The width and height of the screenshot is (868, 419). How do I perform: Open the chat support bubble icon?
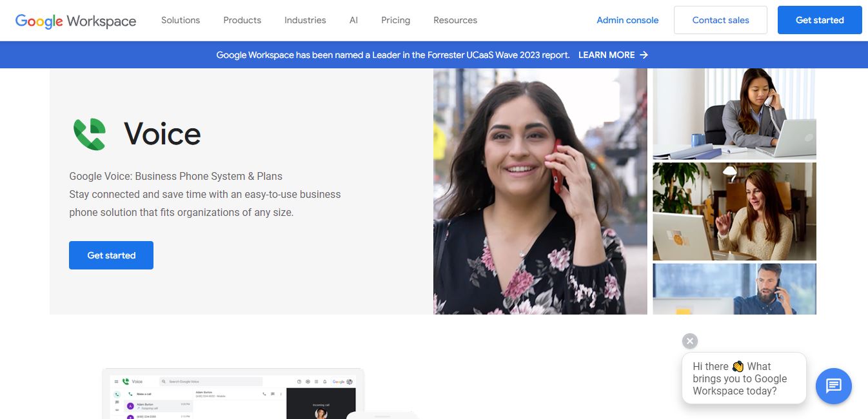pyautogui.click(x=833, y=385)
